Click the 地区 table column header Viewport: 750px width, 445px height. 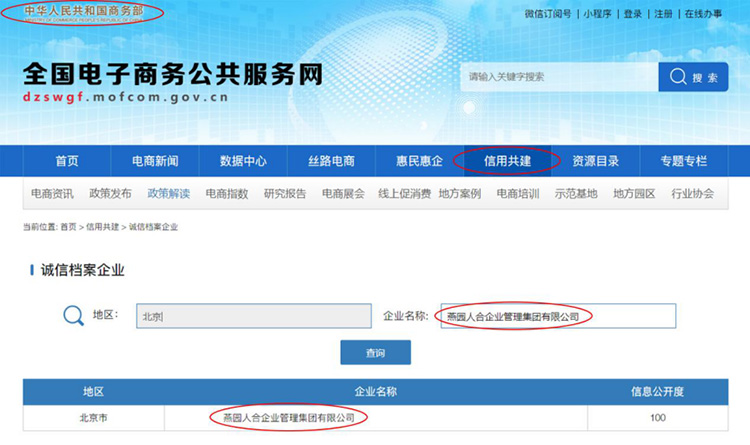click(x=93, y=392)
